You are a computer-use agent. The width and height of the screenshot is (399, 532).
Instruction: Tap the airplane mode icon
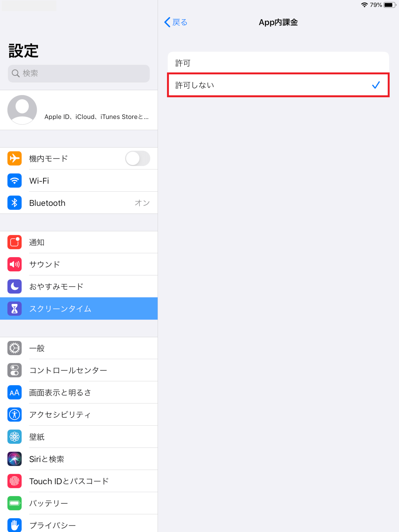pos(15,158)
